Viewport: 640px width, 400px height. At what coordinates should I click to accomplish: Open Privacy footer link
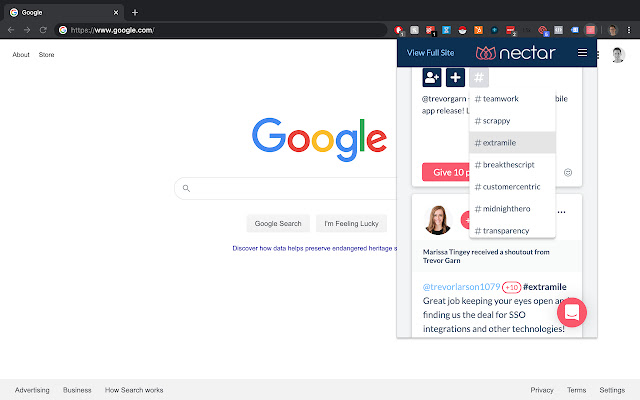click(x=542, y=390)
